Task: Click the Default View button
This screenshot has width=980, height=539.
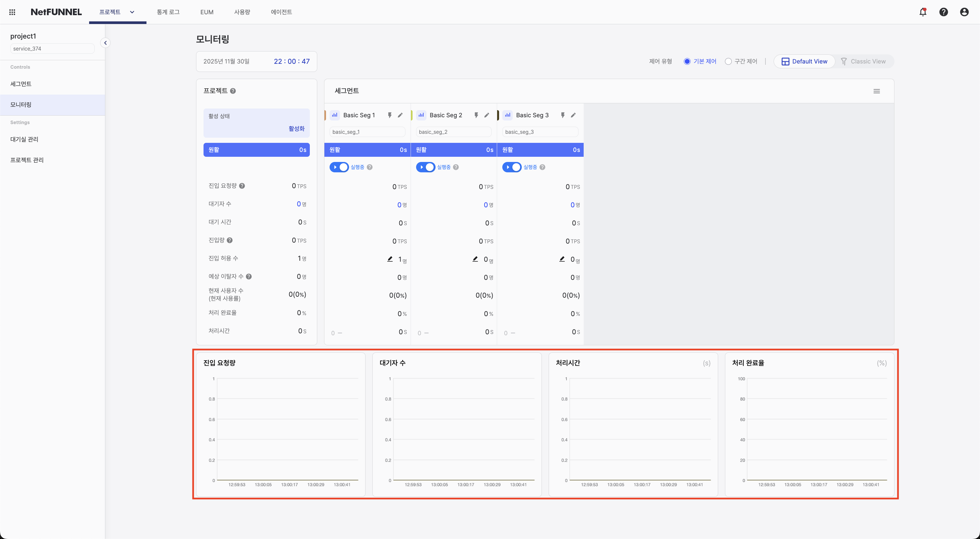Action: [x=804, y=62]
